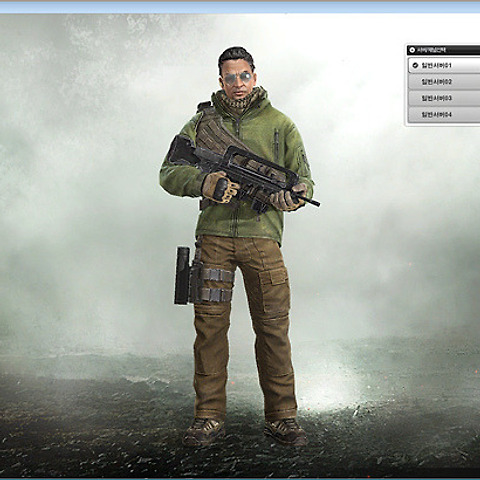Select server row 일반서버01
Viewport: 480px width, 480px height.
444,65
